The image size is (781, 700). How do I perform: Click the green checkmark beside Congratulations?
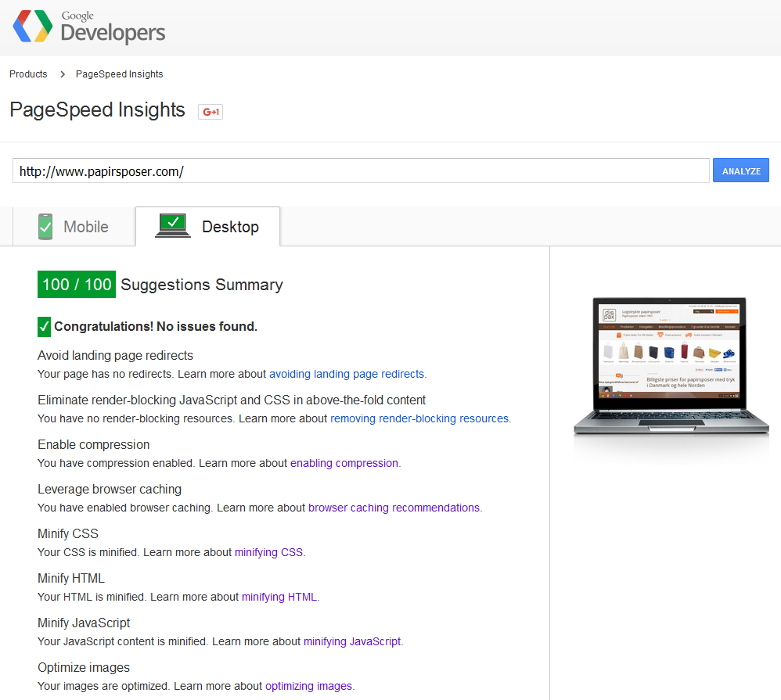point(44,327)
